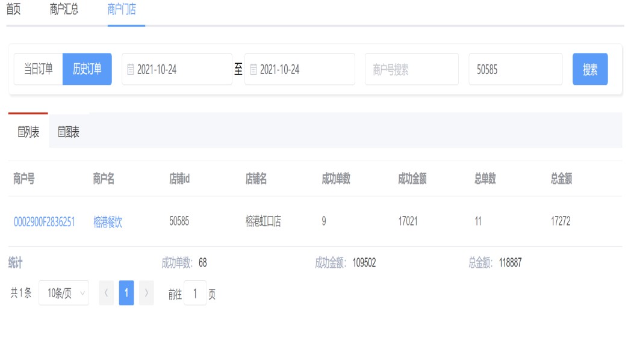This screenshot has width=628, height=364.
Task: Go to previous page arrow
Action: [x=106, y=293]
